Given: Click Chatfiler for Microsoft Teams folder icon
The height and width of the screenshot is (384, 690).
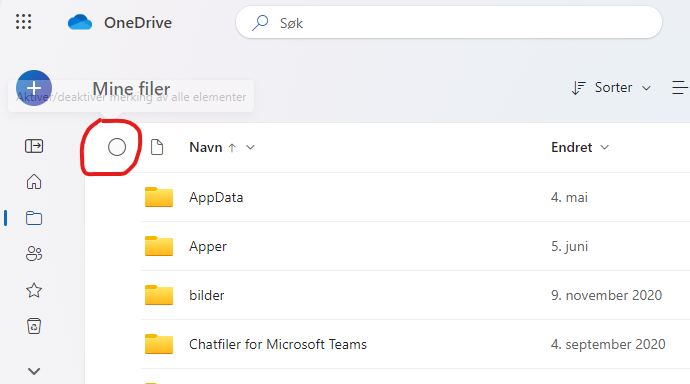Looking at the screenshot, I should point(159,344).
